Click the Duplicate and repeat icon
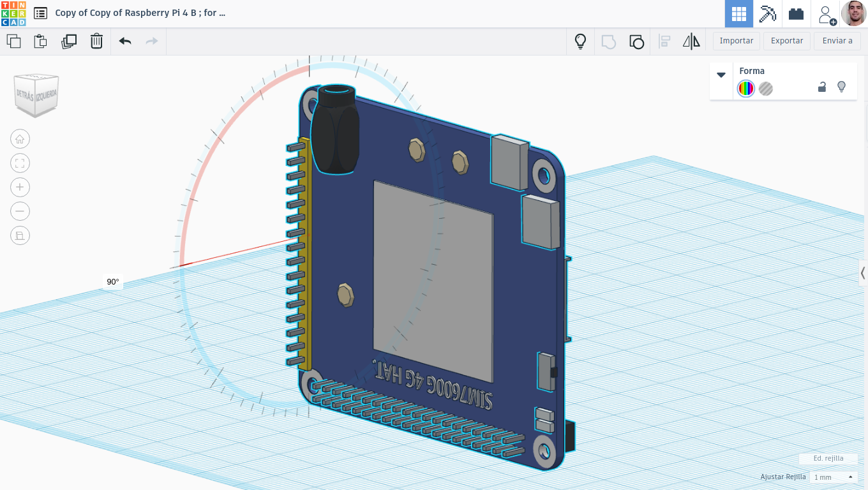Image resolution: width=868 pixels, height=490 pixels. coord(68,41)
